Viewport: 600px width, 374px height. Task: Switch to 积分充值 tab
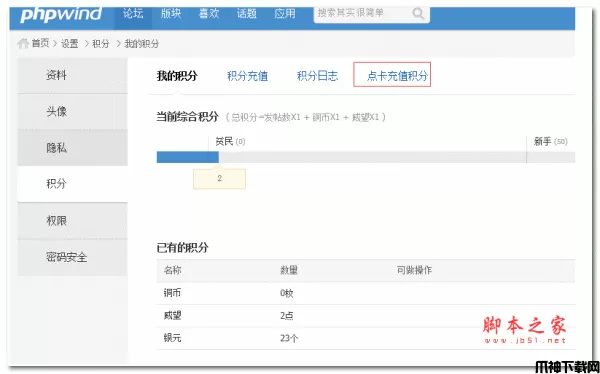247,76
